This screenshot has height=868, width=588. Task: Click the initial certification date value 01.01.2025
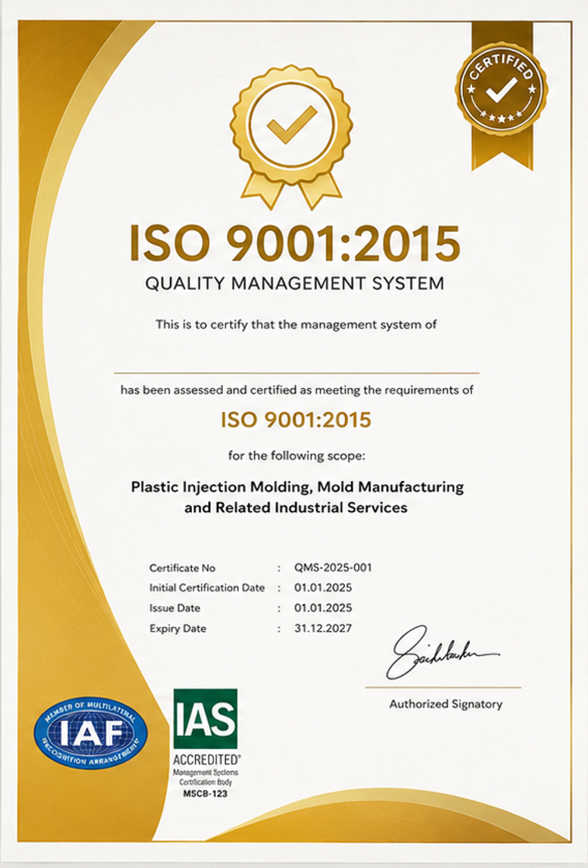pyautogui.click(x=323, y=588)
